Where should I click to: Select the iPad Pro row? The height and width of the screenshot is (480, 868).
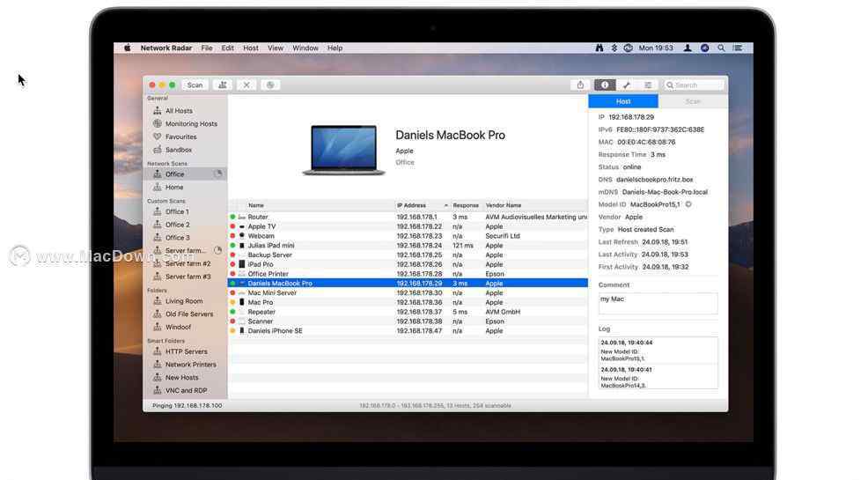pyautogui.click(x=408, y=264)
